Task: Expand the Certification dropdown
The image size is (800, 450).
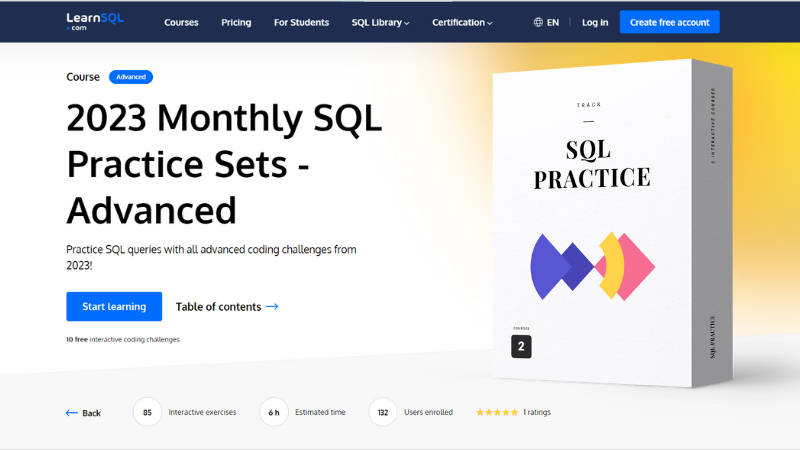Action: (x=462, y=22)
